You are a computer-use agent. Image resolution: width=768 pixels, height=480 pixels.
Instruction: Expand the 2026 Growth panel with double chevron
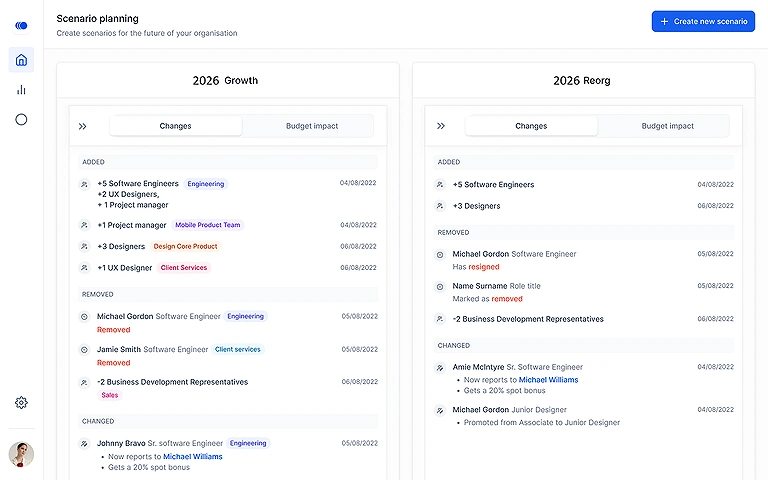(82, 126)
